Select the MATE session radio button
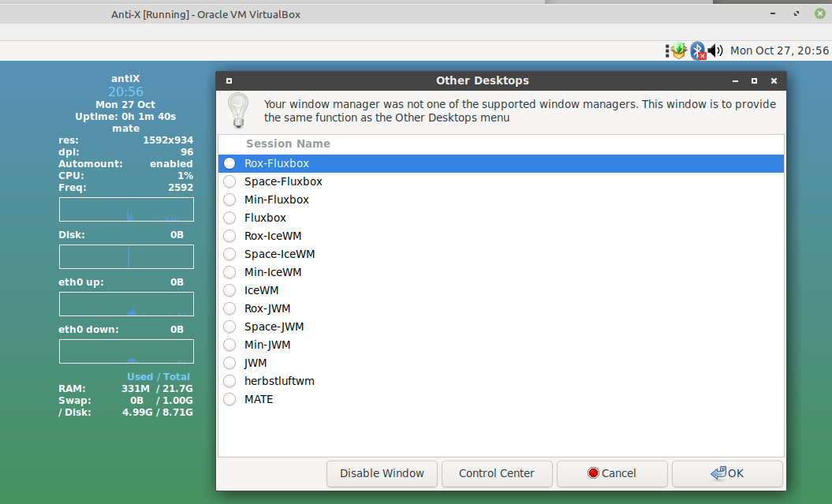This screenshot has height=504, width=832. [229, 399]
